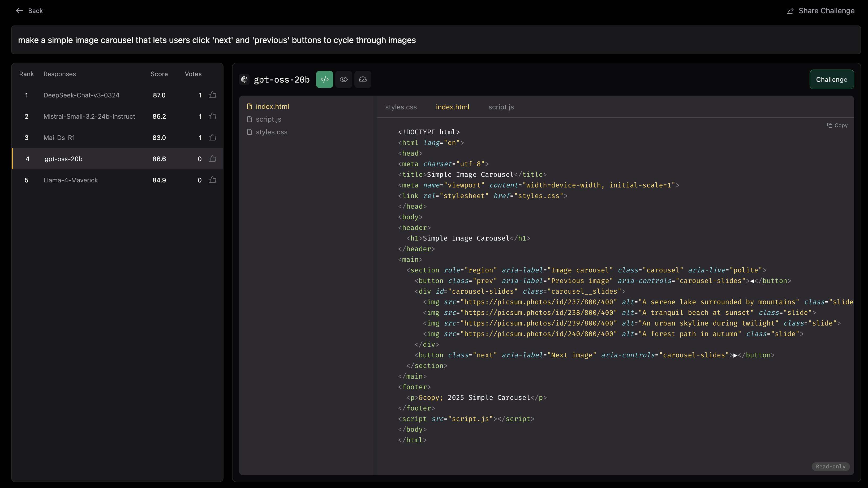Upvote the Mistral-Small-3.2-24b-Instruct response
The height and width of the screenshot is (488, 868).
click(x=212, y=116)
